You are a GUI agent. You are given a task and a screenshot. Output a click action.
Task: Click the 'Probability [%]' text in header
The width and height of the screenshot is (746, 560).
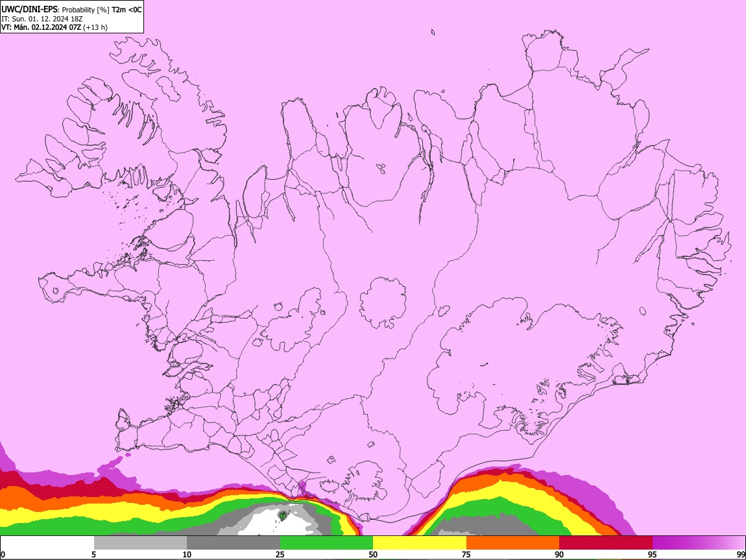click(x=86, y=10)
